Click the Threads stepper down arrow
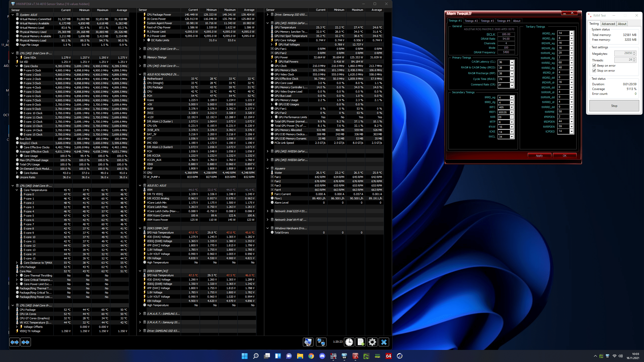This screenshot has height=362, width=644. [x=634, y=61]
